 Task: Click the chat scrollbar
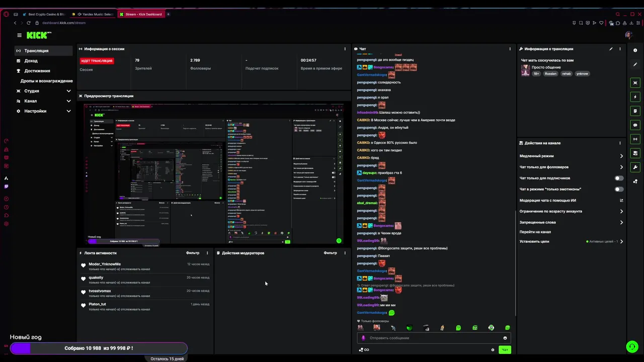[515, 264]
